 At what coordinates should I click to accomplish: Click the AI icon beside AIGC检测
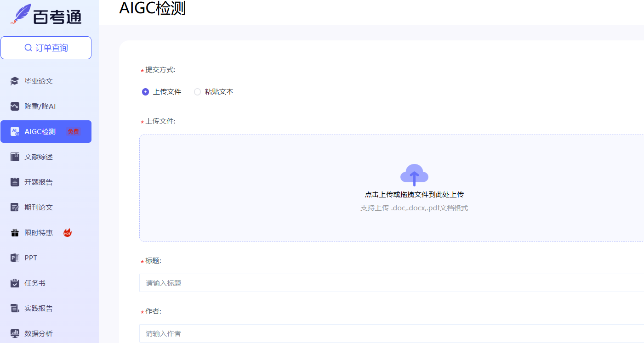tap(15, 132)
